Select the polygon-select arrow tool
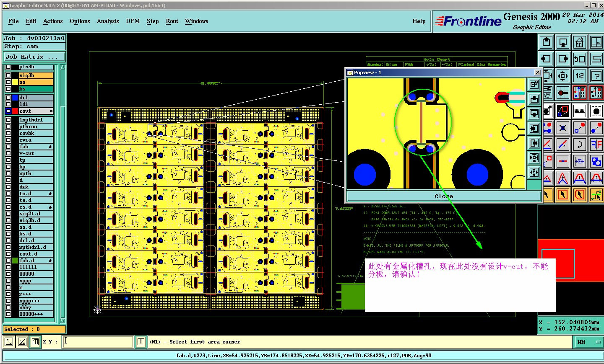The height and width of the screenshot is (364, 604). [580, 194]
